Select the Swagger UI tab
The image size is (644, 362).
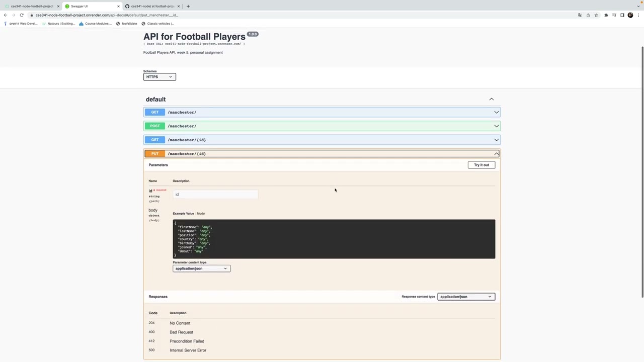pos(92,6)
